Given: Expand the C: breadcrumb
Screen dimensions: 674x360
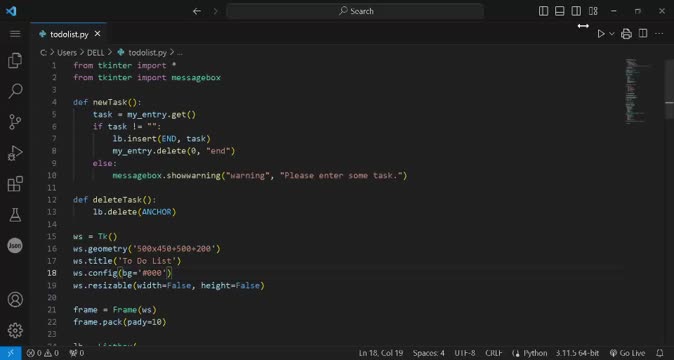Looking at the screenshot, I should pyautogui.click(x=43, y=52).
